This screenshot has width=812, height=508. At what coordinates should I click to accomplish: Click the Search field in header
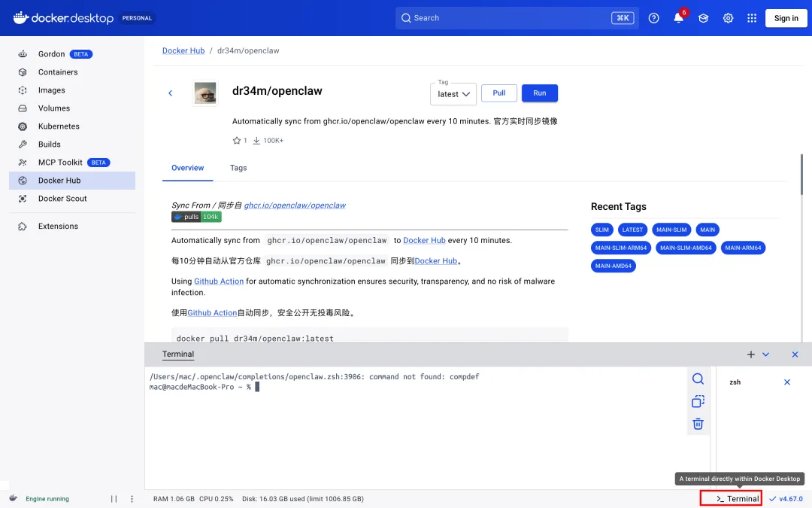pyautogui.click(x=517, y=18)
